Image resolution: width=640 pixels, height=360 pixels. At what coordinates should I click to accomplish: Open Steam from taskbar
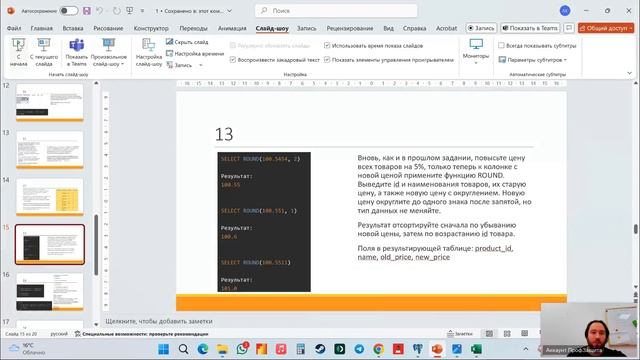tap(320, 349)
